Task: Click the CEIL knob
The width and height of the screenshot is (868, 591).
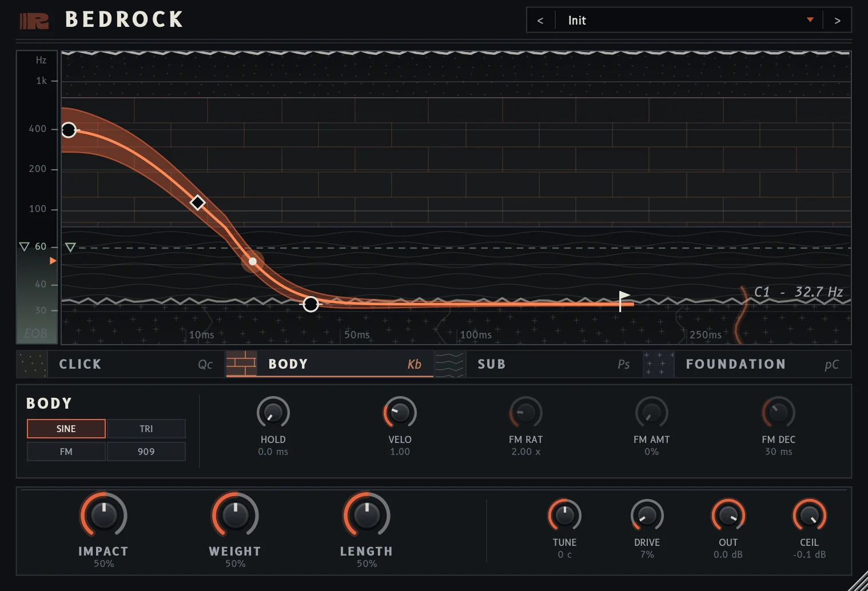Action: click(810, 516)
